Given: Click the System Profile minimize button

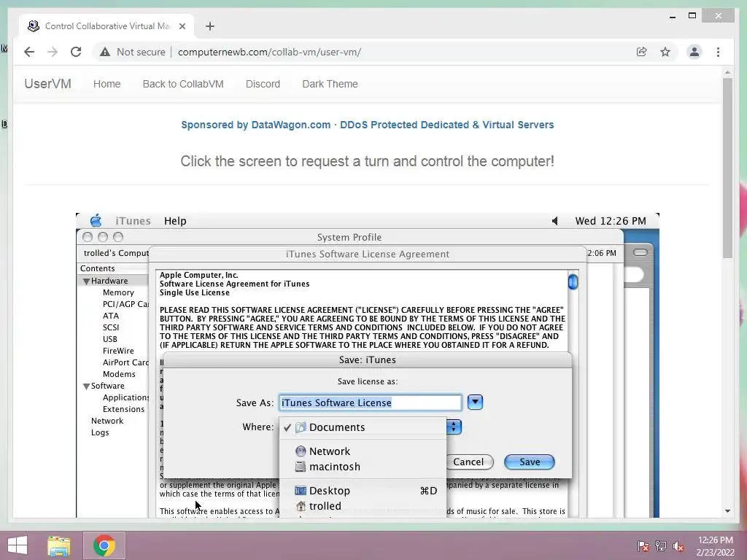Looking at the screenshot, I should coord(102,237).
